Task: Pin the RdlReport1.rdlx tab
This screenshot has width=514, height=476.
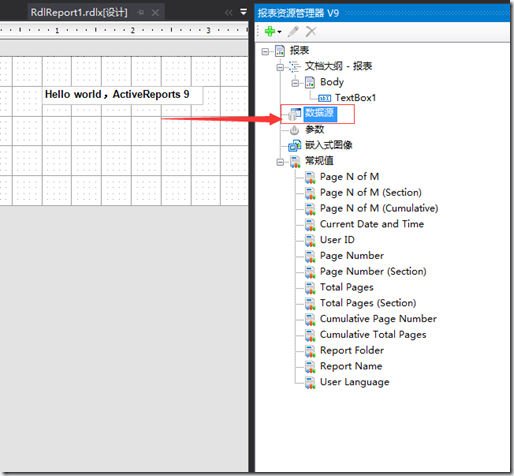Action: (x=141, y=13)
